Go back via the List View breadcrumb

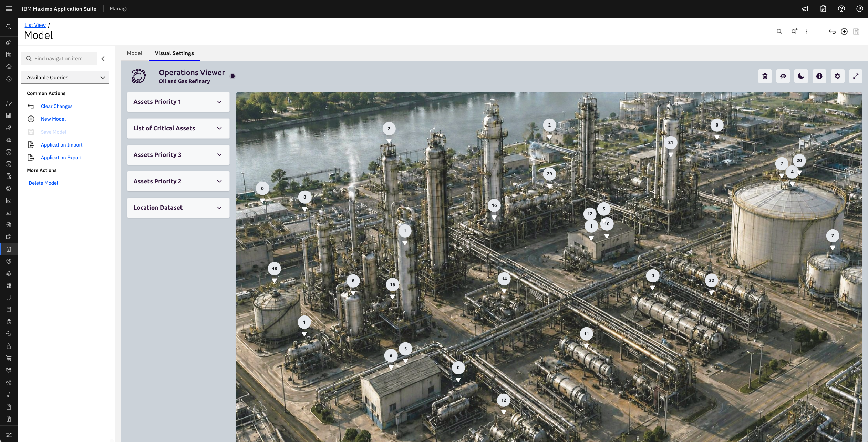(35, 25)
